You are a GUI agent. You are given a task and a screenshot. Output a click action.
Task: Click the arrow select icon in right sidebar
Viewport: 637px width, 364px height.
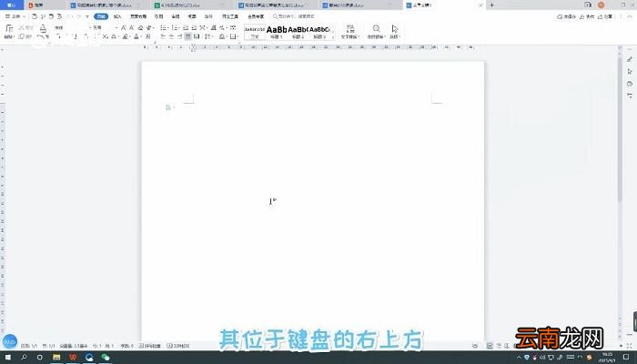pos(630,72)
